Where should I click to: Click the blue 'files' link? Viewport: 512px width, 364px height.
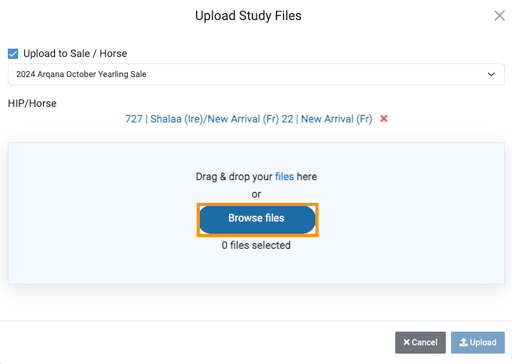284,176
